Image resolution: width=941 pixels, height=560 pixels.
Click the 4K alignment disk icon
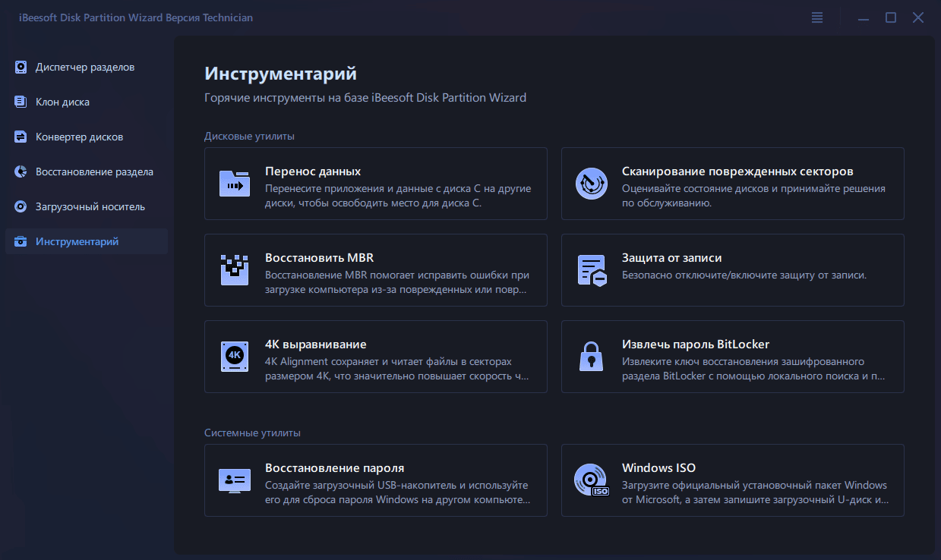(235, 357)
